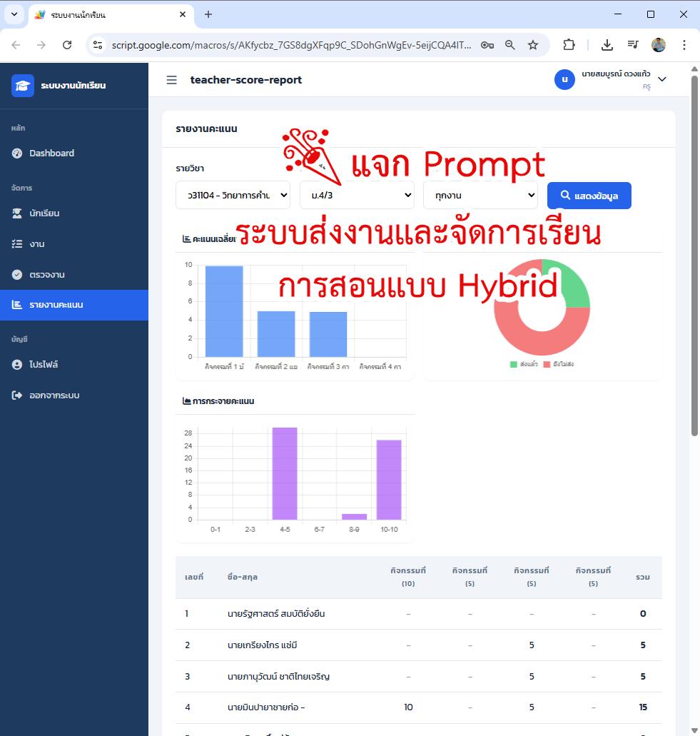Click the รวม column header
The height and width of the screenshot is (736, 700).
click(x=643, y=577)
